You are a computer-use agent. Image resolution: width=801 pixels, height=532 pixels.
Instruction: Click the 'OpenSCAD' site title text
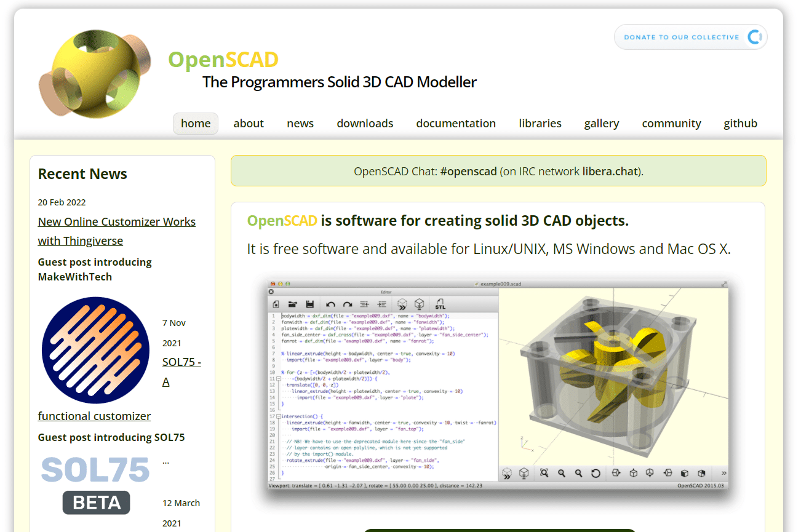[x=223, y=60]
